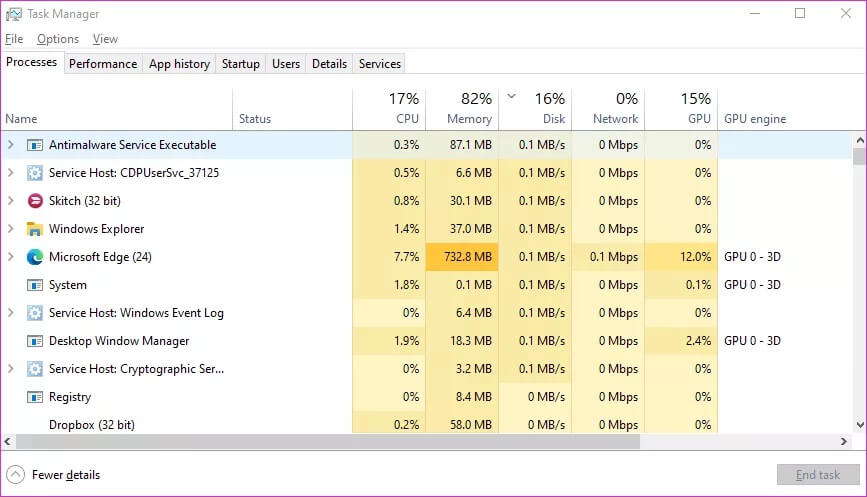
Task: Expand Service Host: Cryptographic Services row
Action: (11, 369)
